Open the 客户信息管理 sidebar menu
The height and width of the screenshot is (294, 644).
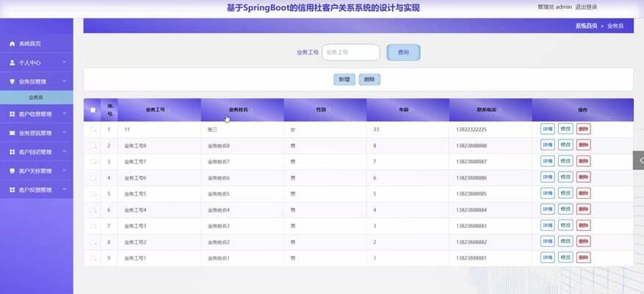[x=37, y=114]
